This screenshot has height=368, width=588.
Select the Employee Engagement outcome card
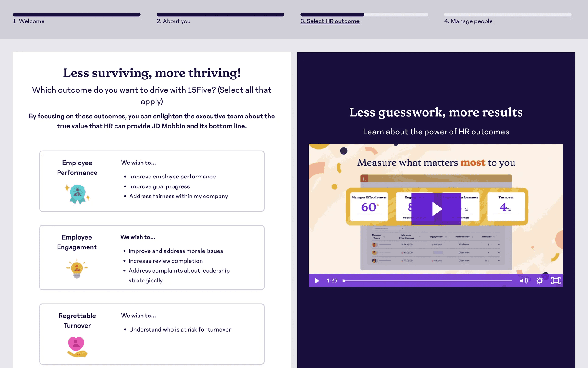pos(152,258)
